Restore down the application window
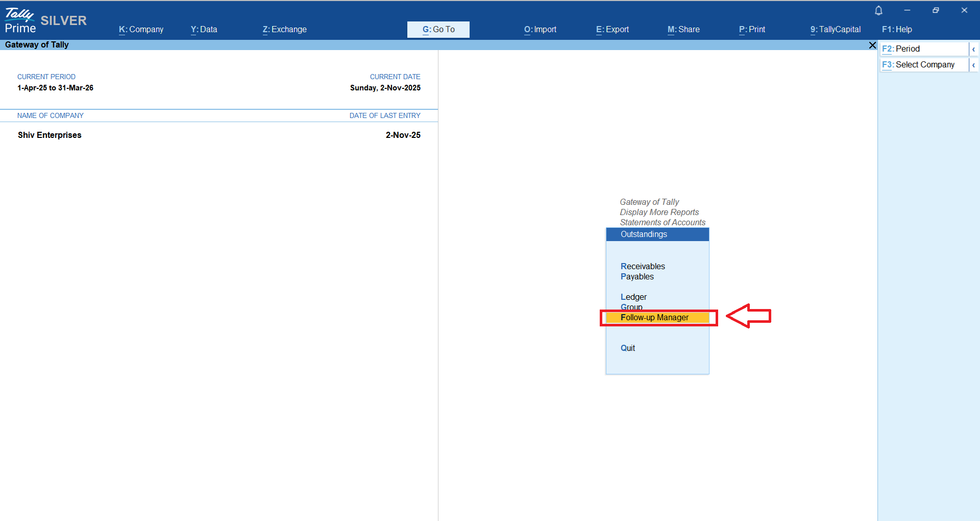 936,10
